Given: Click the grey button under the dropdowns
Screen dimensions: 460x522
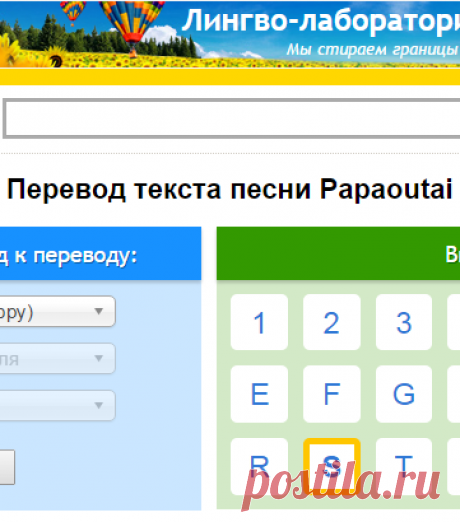Looking at the screenshot, I should (7, 467).
